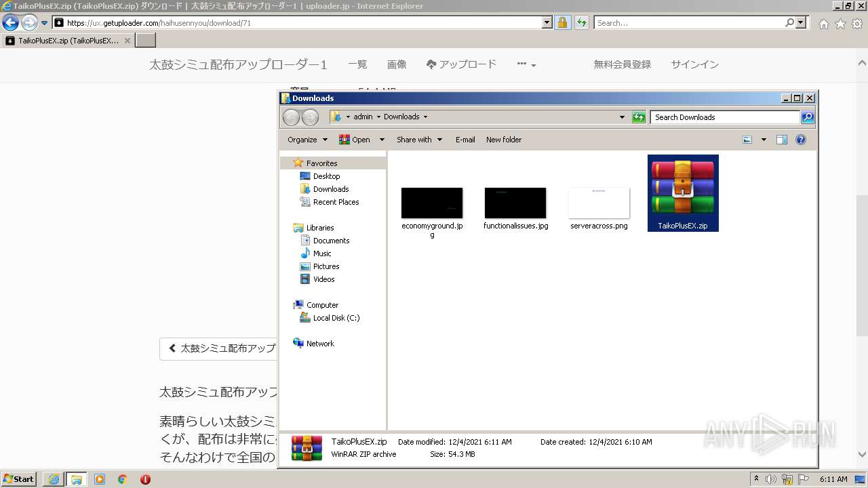Click the 画像 menu link
This screenshot has height=488, width=868.
397,64
